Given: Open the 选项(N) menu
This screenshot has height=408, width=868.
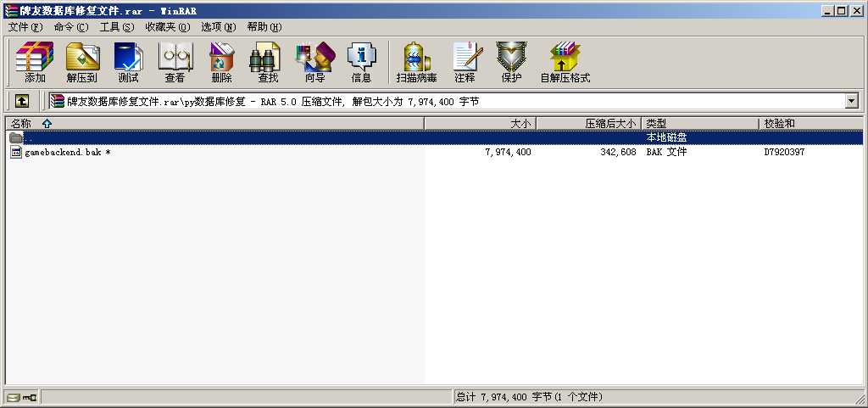Looking at the screenshot, I should (219, 27).
